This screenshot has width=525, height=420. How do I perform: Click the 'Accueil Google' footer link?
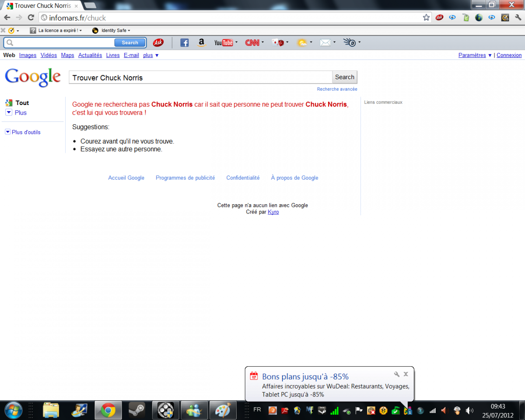126,178
